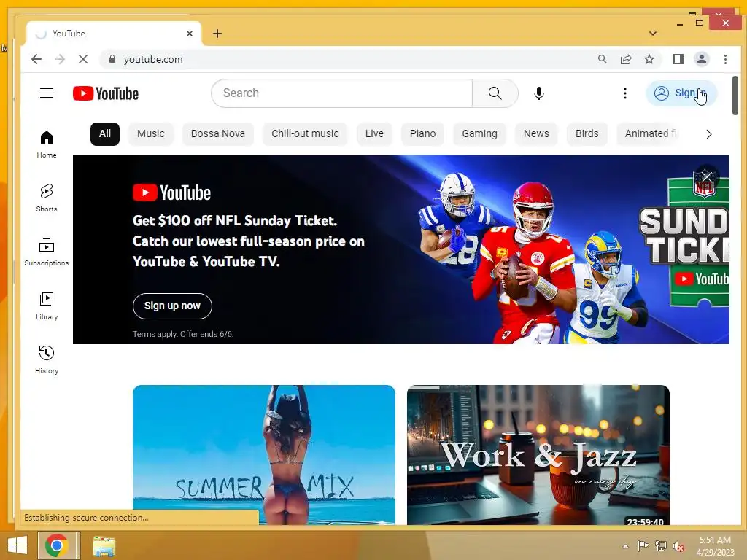Click the browser forward arrow
Image resolution: width=747 pixels, height=560 pixels.
click(x=60, y=60)
